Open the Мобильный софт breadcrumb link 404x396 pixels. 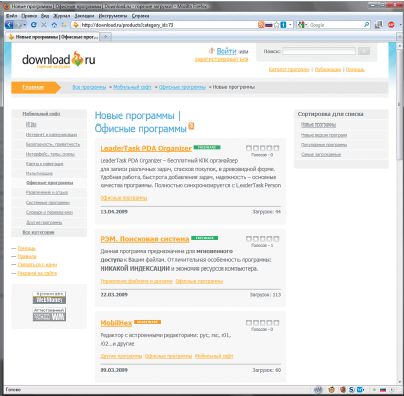(x=132, y=87)
